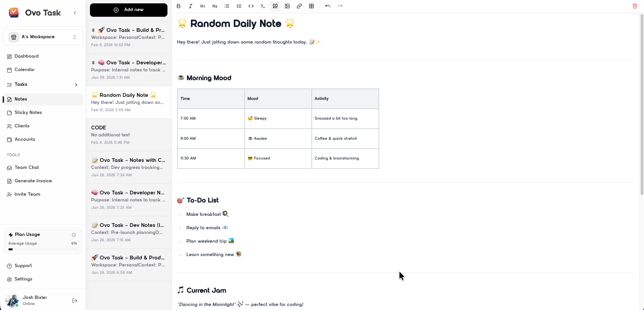Apply Heading 1 style

point(203,6)
